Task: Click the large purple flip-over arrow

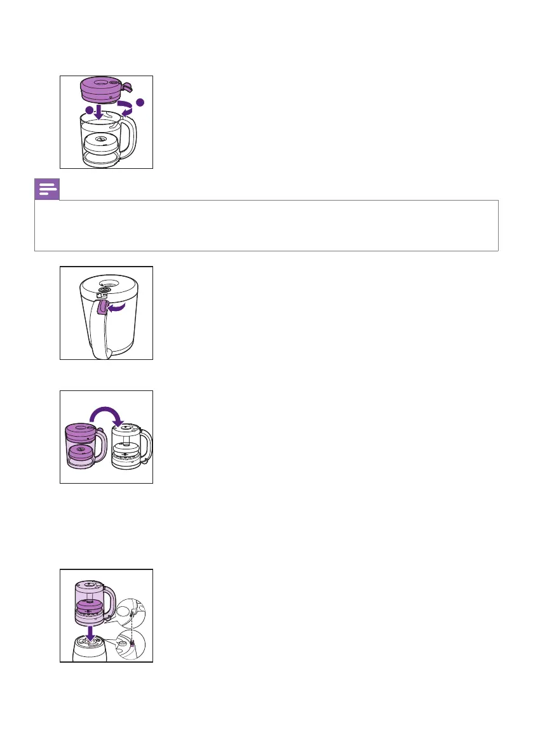Action: pos(106,416)
